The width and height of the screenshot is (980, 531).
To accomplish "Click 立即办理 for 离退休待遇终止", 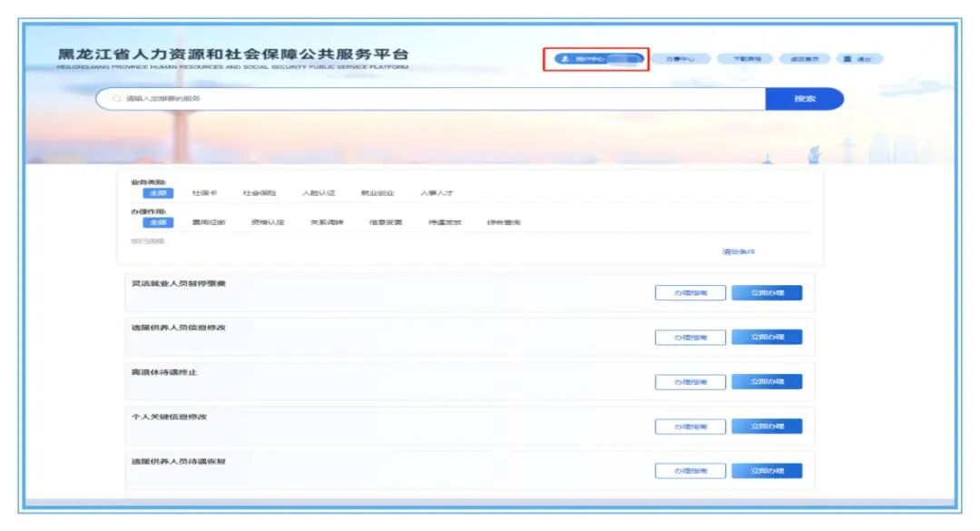I will [x=767, y=382].
